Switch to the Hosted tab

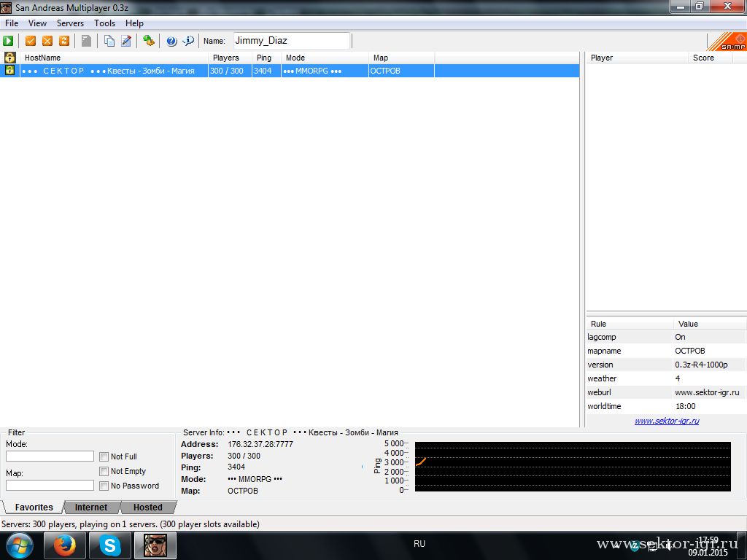click(x=147, y=507)
